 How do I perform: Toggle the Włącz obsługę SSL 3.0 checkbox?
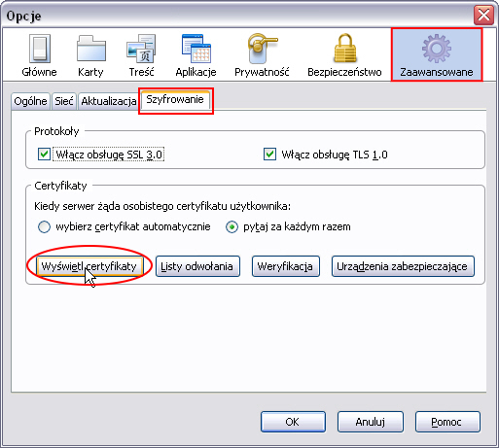pyautogui.click(x=44, y=155)
